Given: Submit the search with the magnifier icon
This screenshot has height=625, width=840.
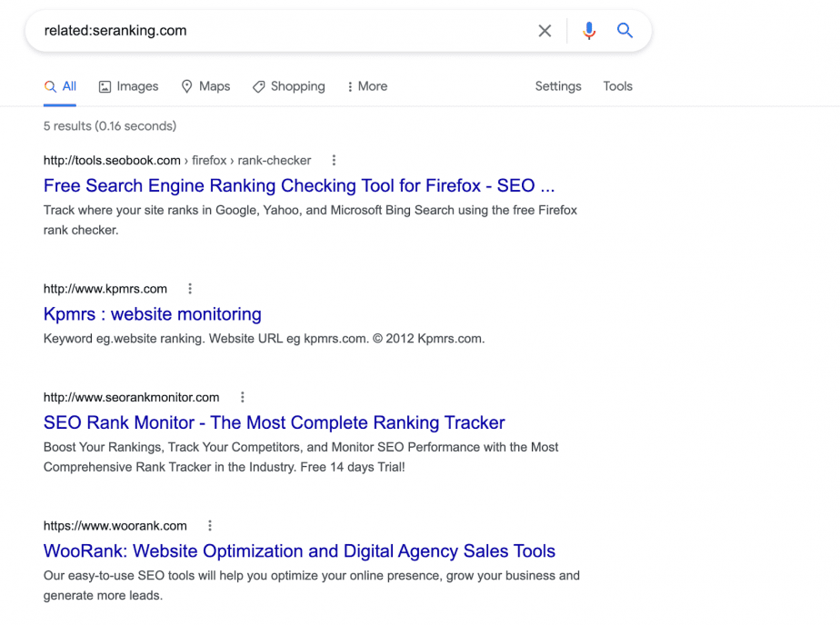Looking at the screenshot, I should click(625, 31).
